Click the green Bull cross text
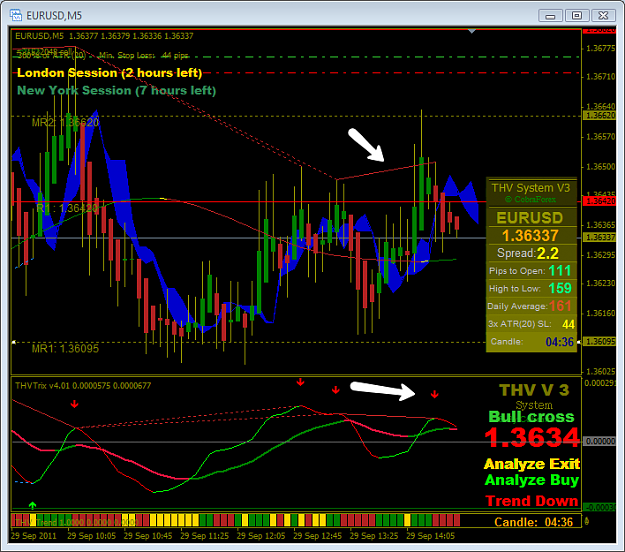 531,416
